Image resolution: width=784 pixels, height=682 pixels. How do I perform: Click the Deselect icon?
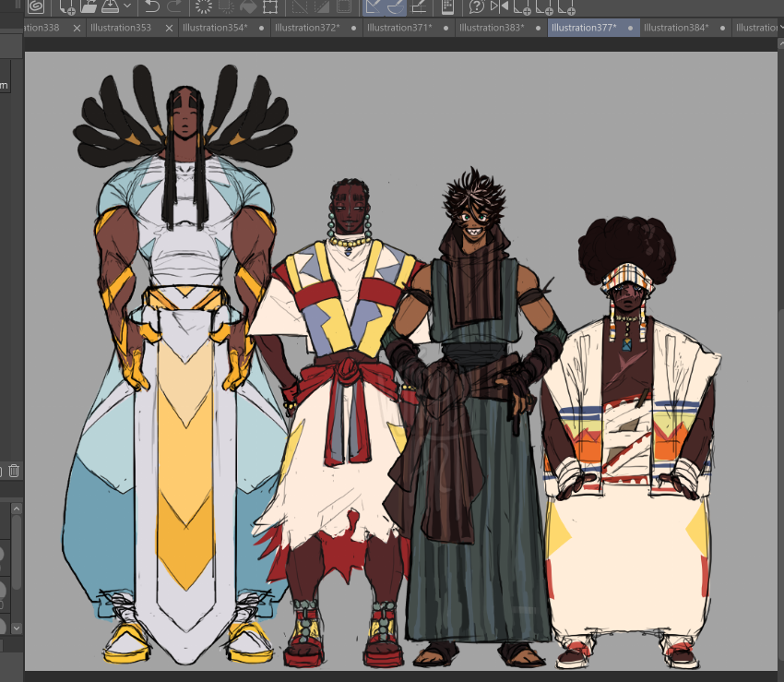click(300, 6)
